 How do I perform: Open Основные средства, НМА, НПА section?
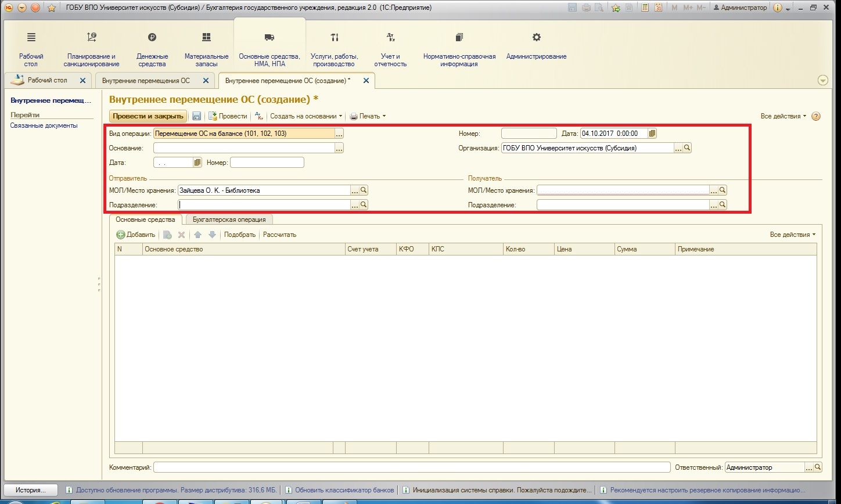pos(269,49)
